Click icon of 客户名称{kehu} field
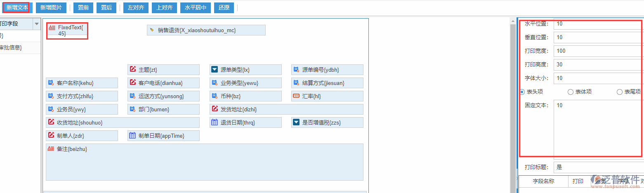 point(51,83)
